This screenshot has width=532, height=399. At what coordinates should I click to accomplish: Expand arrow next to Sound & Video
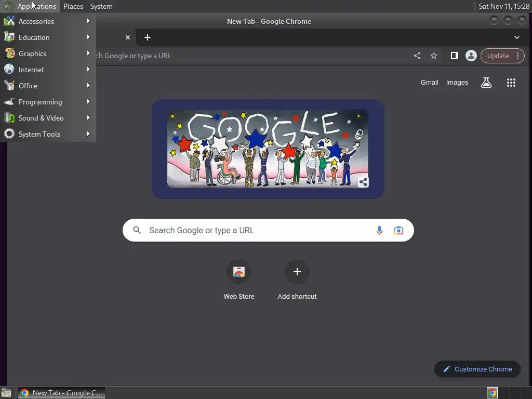[88, 118]
